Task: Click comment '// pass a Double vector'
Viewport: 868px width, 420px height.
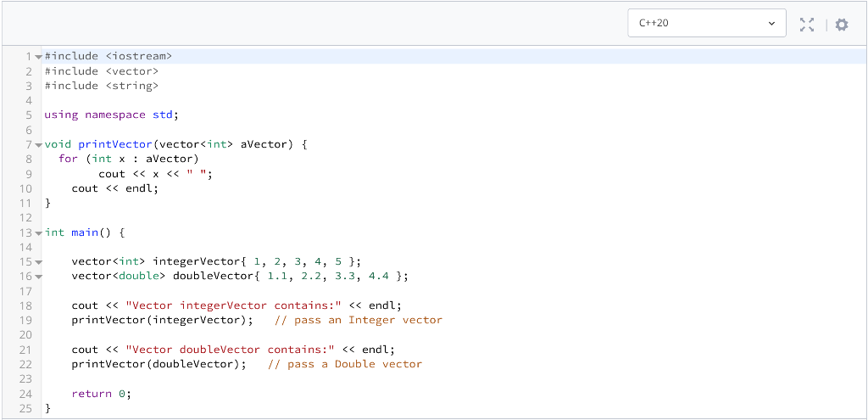Action: tap(345, 364)
